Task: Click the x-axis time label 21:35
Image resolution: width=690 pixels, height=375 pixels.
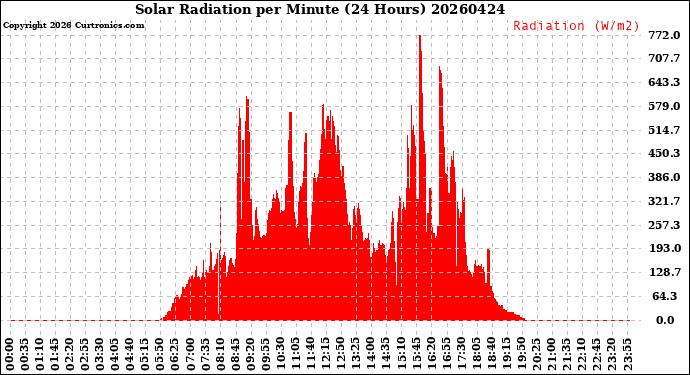Action: pyautogui.click(x=567, y=355)
